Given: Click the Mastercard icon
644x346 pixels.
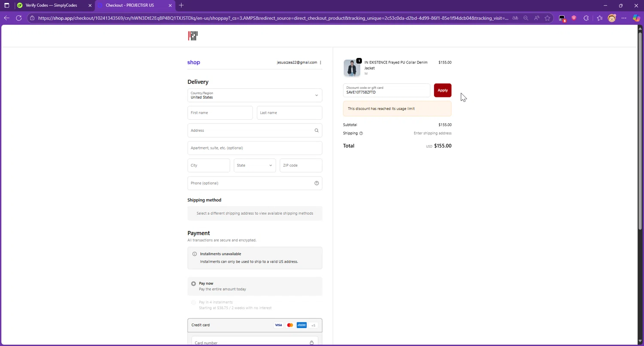Looking at the screenshot, I should (x=290, y=325).
